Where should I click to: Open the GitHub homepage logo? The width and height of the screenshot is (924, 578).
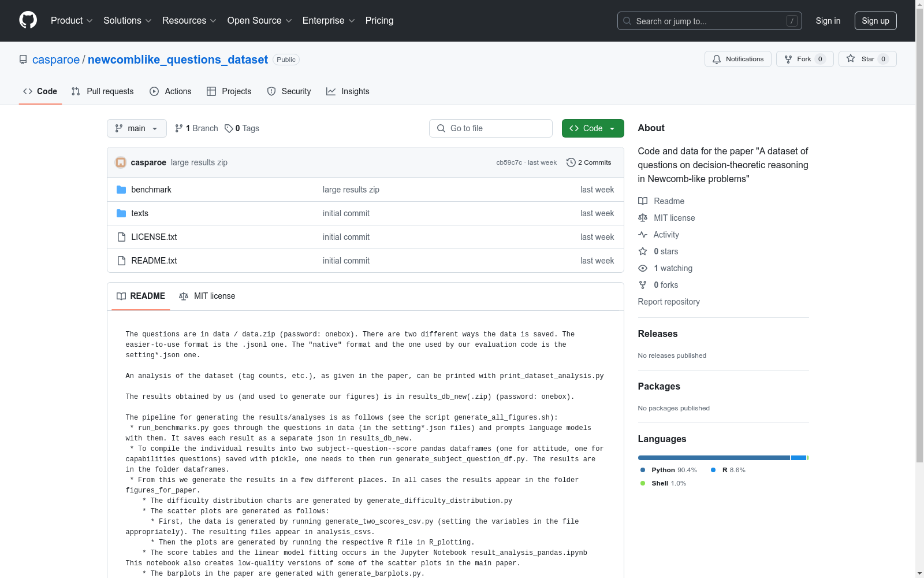coord(28,20)
